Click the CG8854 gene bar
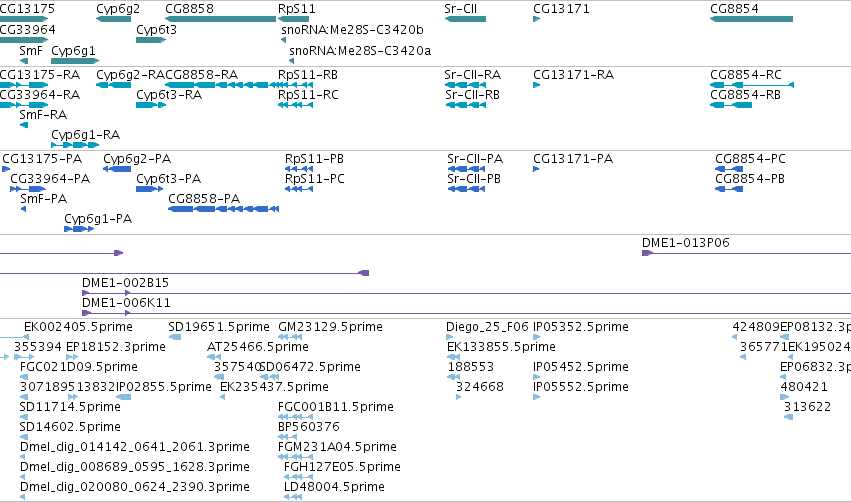This screenshot has width=851, height=502. 752,19
